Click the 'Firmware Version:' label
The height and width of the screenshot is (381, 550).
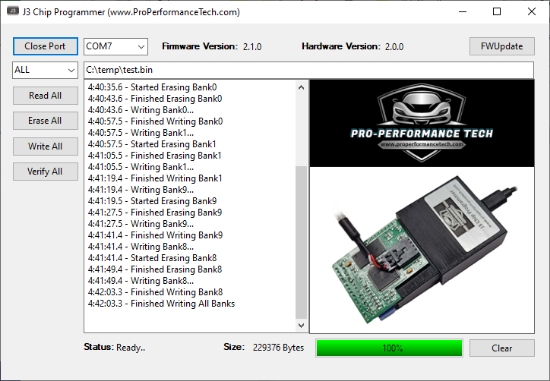(200, 46)
